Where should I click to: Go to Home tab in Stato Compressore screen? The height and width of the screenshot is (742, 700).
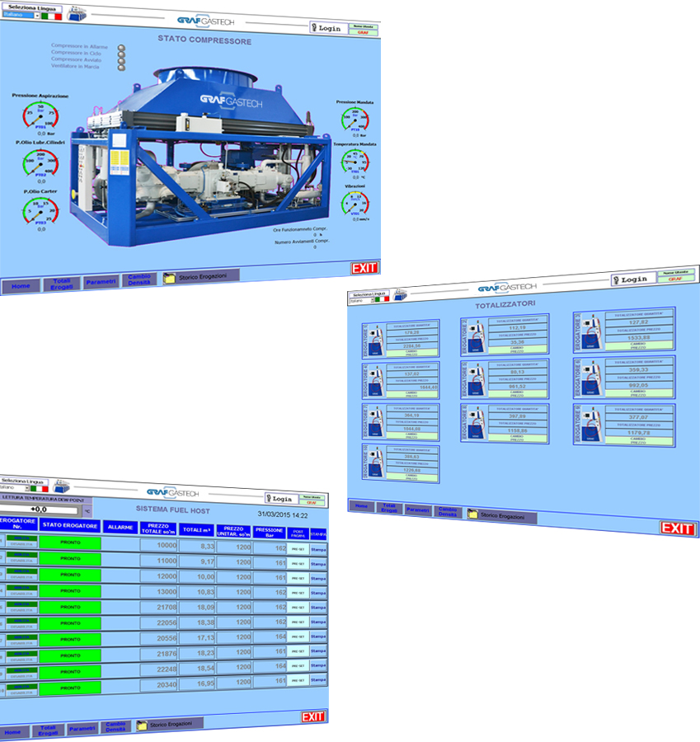click(x=21, y=286)
